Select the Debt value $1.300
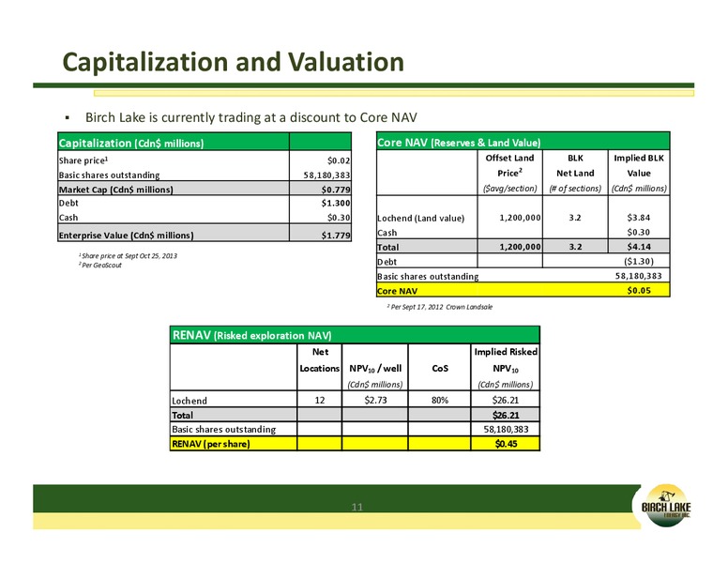This screenshot has height=563, width=728. (x=336, y=203)
